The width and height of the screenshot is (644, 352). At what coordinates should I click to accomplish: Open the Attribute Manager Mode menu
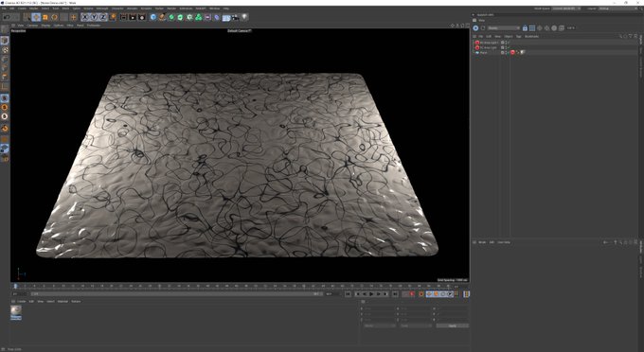point(482,242)
